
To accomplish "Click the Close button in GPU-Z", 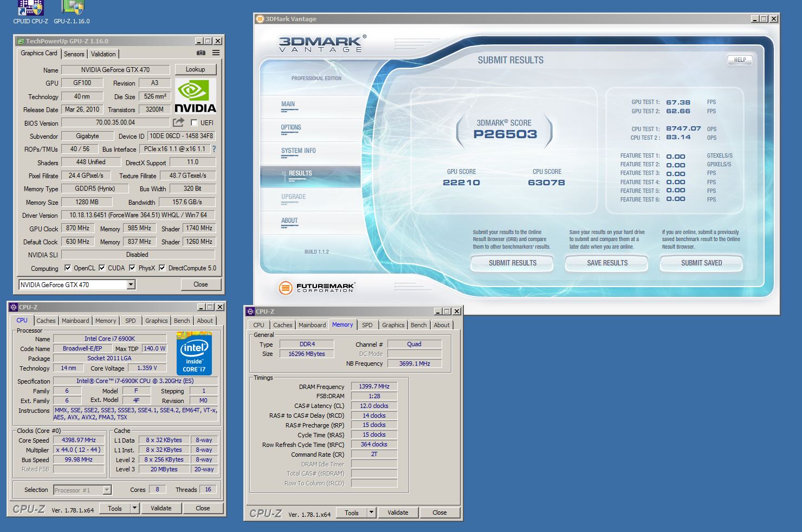I will coord(200,284).
